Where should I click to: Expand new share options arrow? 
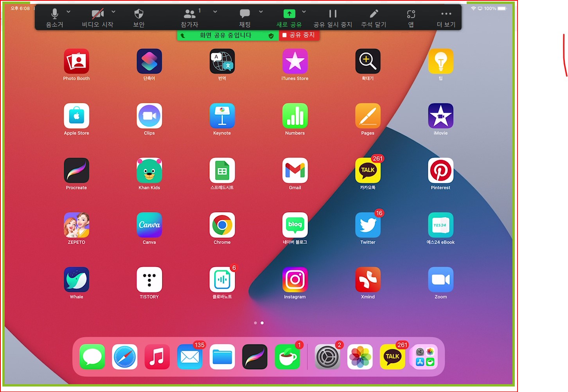(304, 12)
